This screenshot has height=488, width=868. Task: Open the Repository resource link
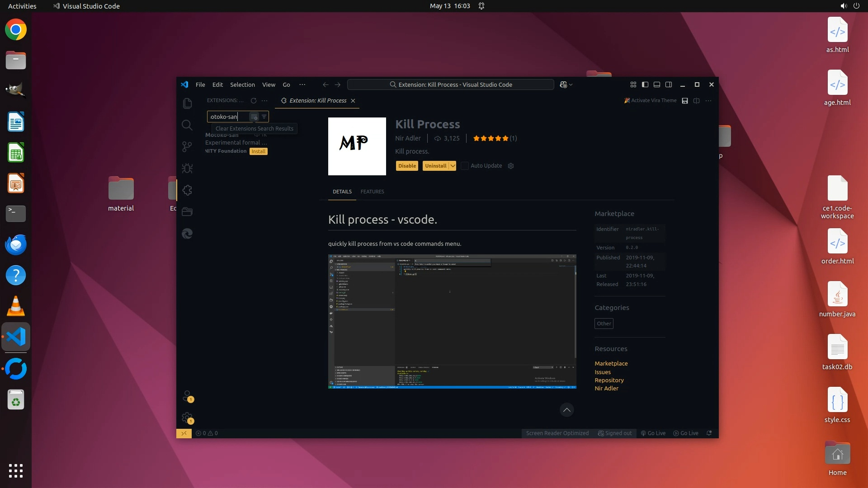(609, 380)
